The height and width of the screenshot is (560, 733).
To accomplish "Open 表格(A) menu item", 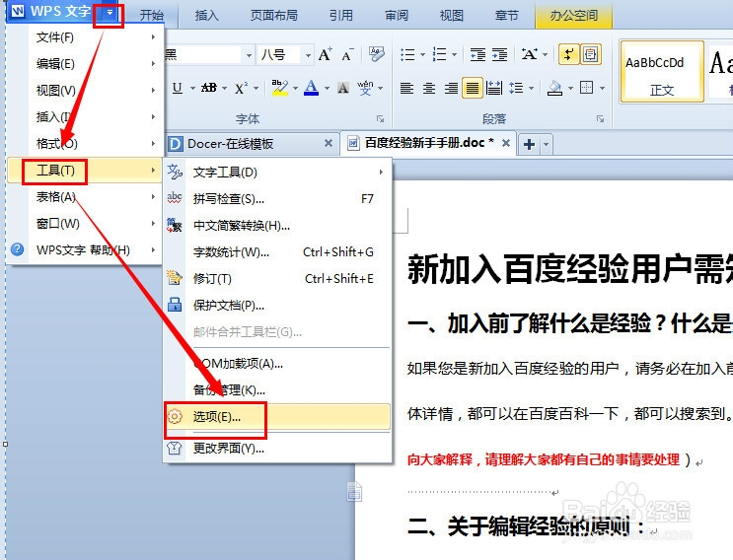I will pyautogui.click(x=85, y=197).
